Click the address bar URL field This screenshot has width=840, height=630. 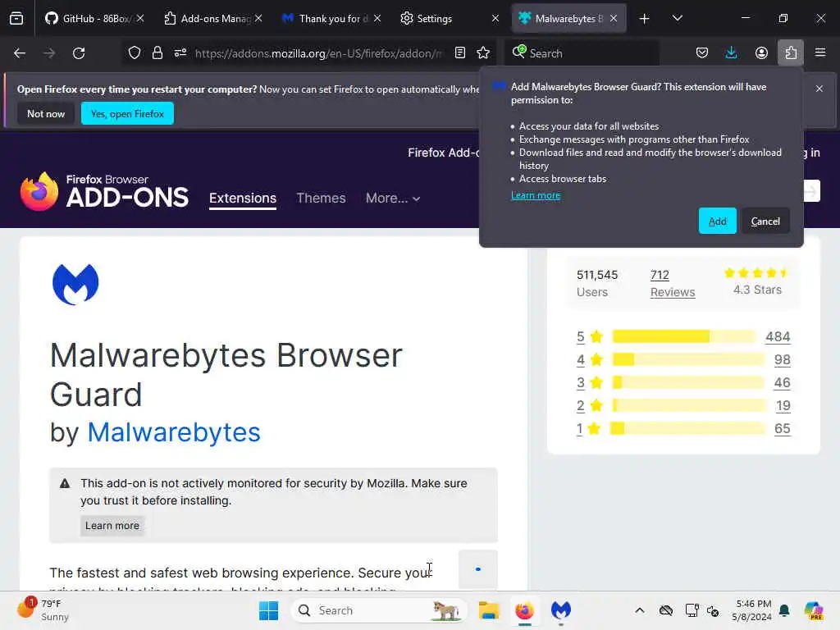(x=319, y=53)
